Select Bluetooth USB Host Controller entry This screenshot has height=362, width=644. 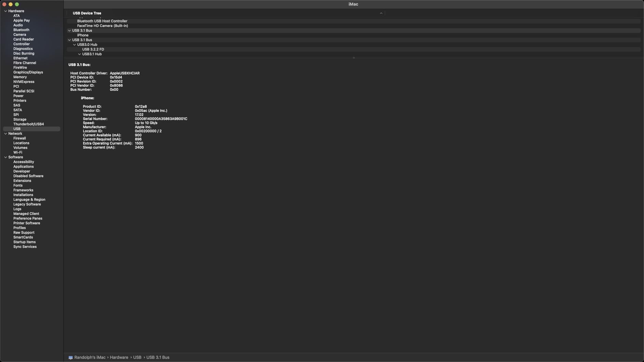click(102, 21)
